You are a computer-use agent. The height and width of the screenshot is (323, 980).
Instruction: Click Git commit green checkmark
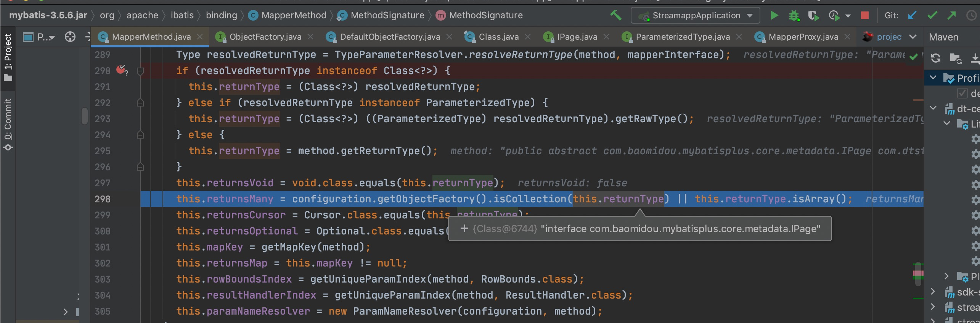932,16
